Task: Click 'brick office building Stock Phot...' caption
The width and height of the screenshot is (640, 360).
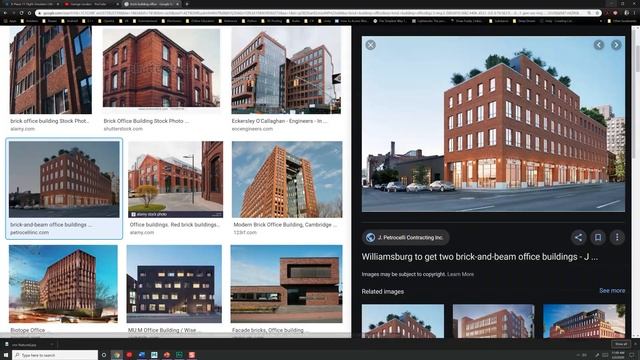Action: pyautogui.click(x=50, y=121)
